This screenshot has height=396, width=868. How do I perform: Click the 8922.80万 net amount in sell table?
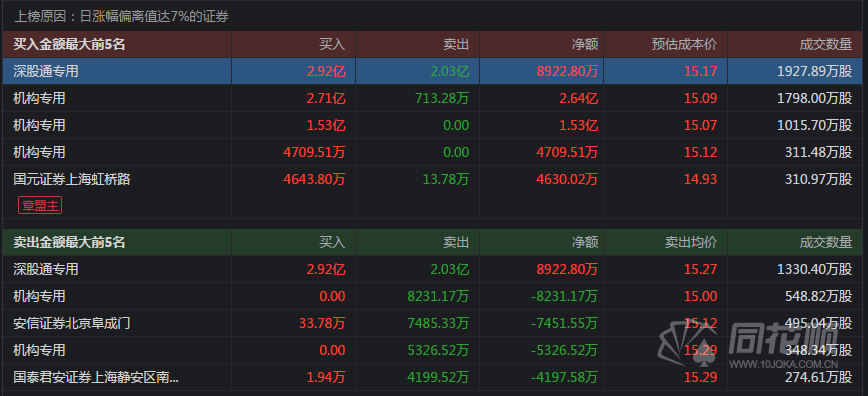[567, 269]
